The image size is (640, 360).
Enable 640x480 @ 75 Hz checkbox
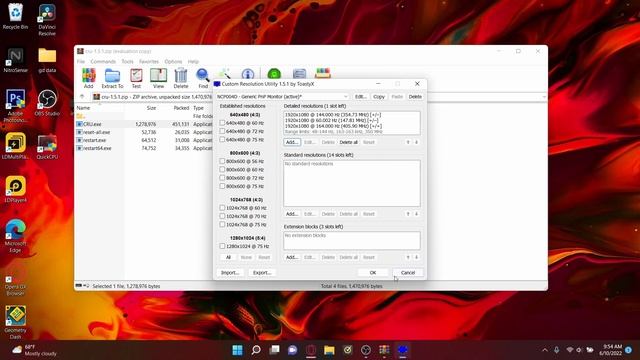222,140
